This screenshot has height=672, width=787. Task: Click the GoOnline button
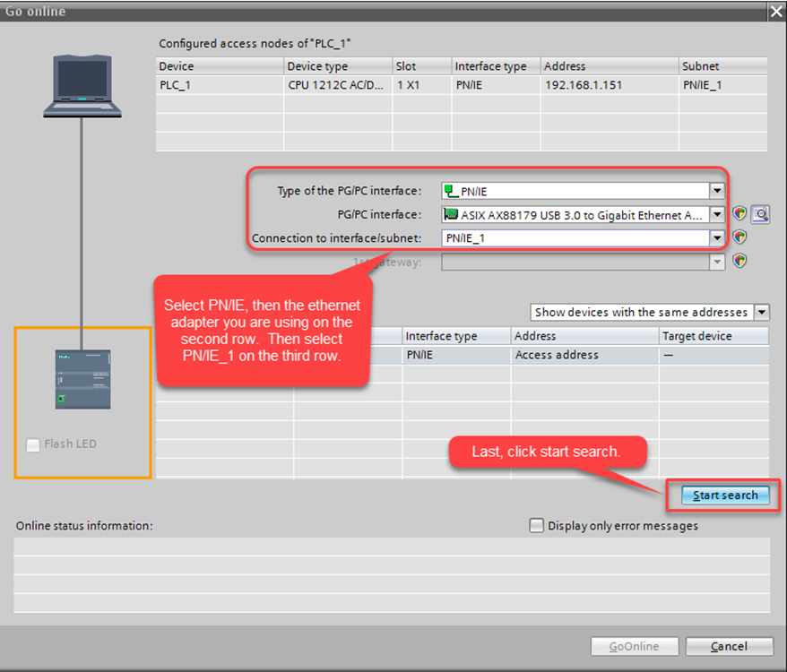(634, 646)
